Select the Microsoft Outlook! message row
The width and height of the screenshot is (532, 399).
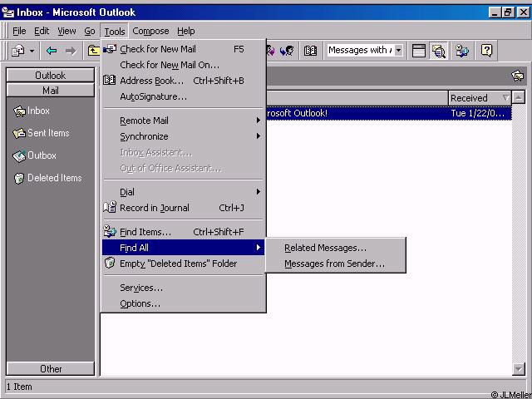click(389, 113)
